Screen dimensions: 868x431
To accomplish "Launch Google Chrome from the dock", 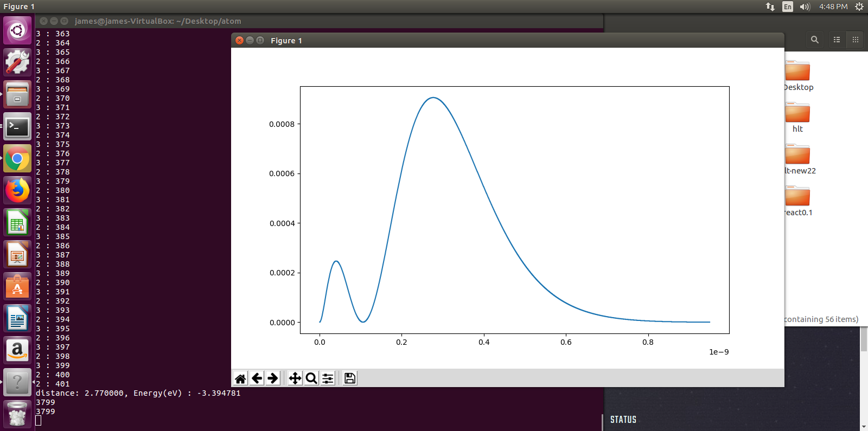I will 17,158.
